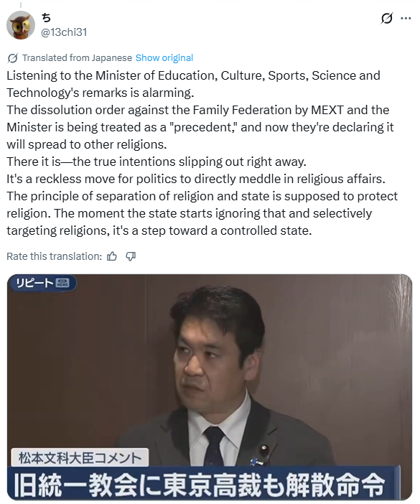420x504 pixels.
Task: Open the three-dot more options menu
Action: 406,19
